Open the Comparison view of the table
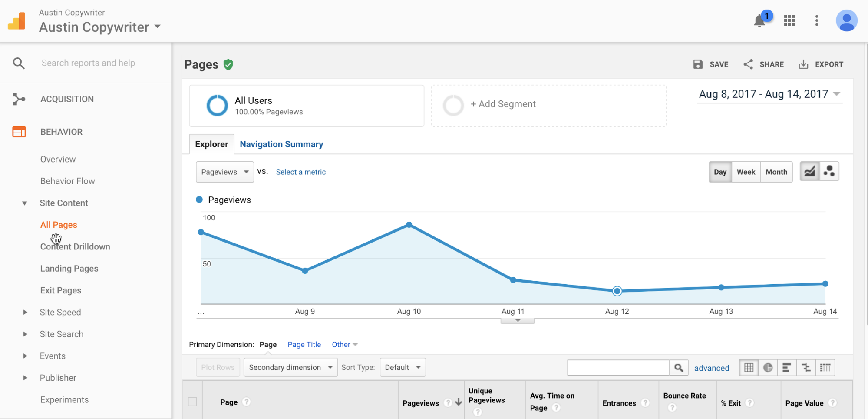868x419 pixels. [x=806, y=367]
